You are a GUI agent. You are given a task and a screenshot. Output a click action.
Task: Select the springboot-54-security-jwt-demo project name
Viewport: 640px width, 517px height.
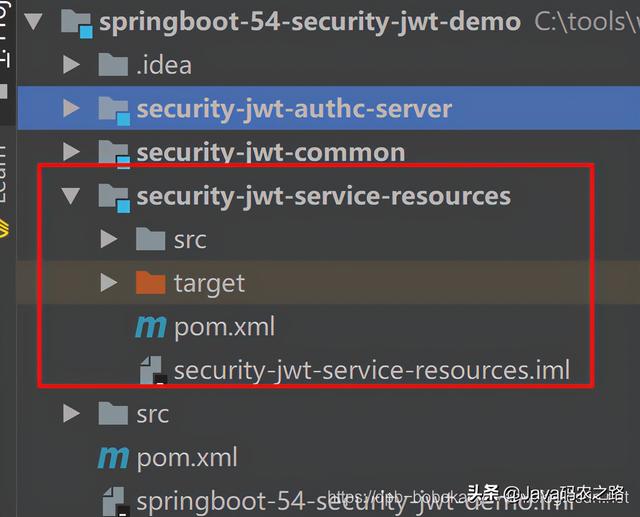coord(310,22)
